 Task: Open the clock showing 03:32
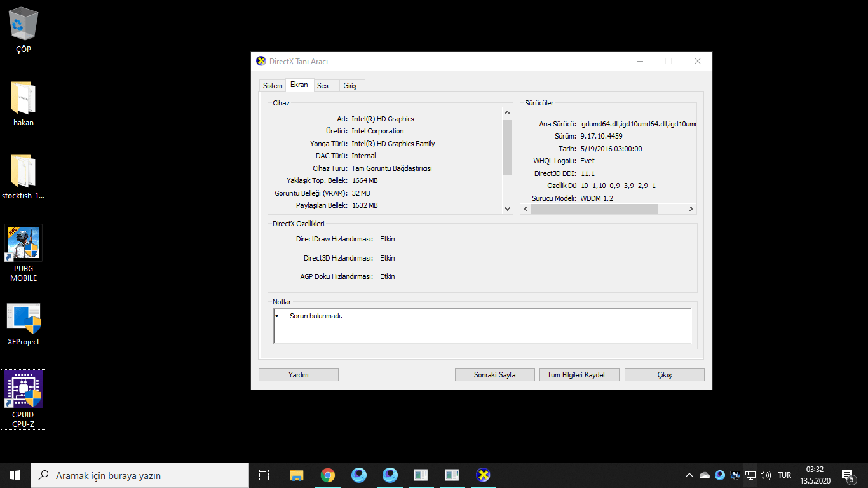pos(815,475)
